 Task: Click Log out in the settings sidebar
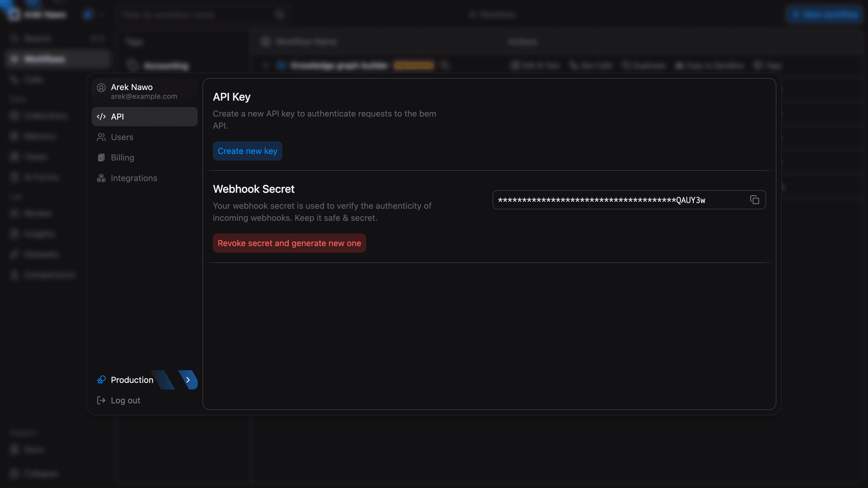[145, 400]
